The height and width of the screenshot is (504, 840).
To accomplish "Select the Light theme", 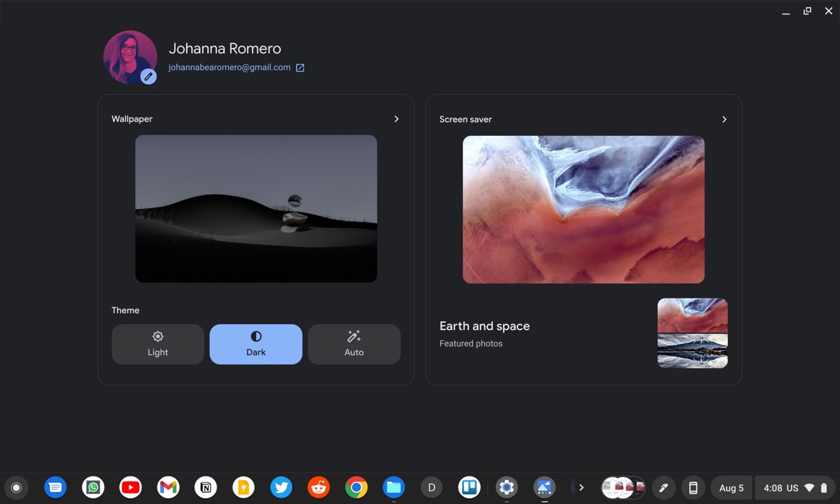I will pos(157,344).
